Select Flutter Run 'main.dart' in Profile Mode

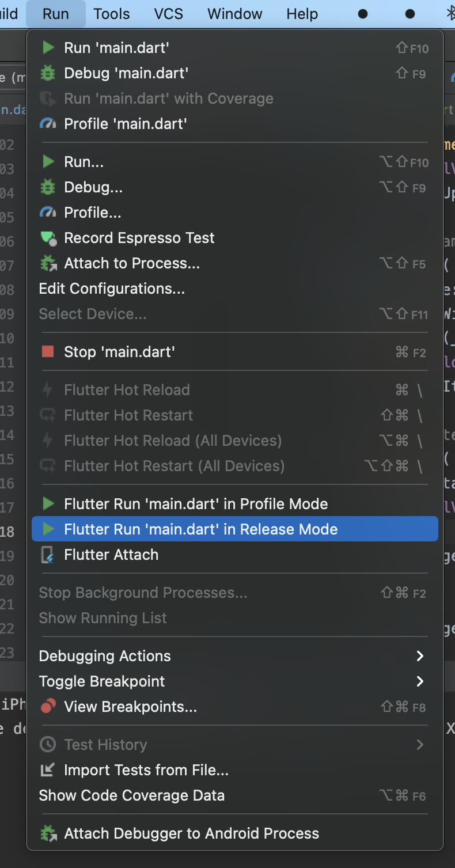pyautogui.click(x=196, y=504)
